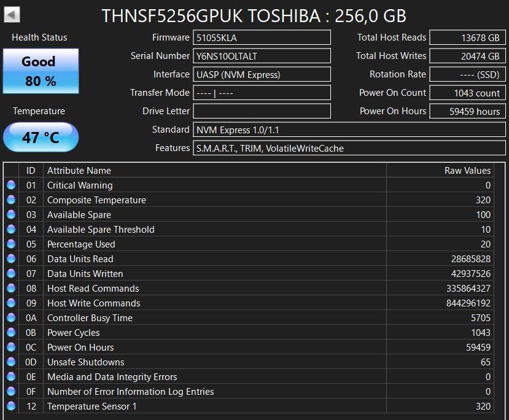This screenshot has width=509, height=420.
Task: Click the Features field with S.M.A.R.T., TRIM
Action: coord(349,148)
